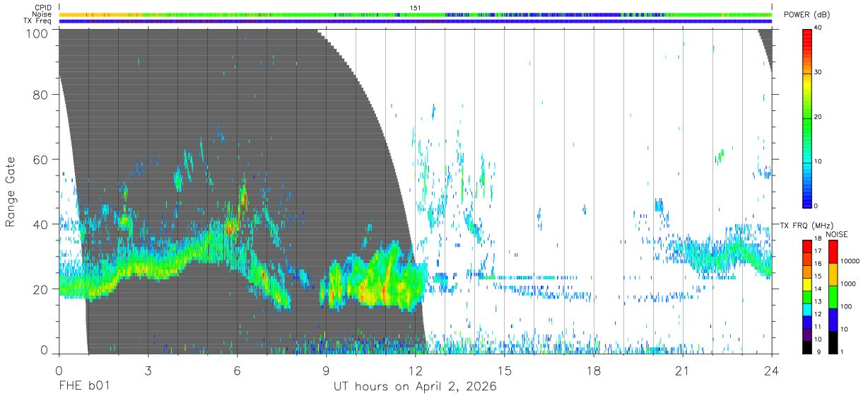The height and width of the screenshot is (401, 868).
Task: Click the 20 tick on the power scale
Action: 818,117
